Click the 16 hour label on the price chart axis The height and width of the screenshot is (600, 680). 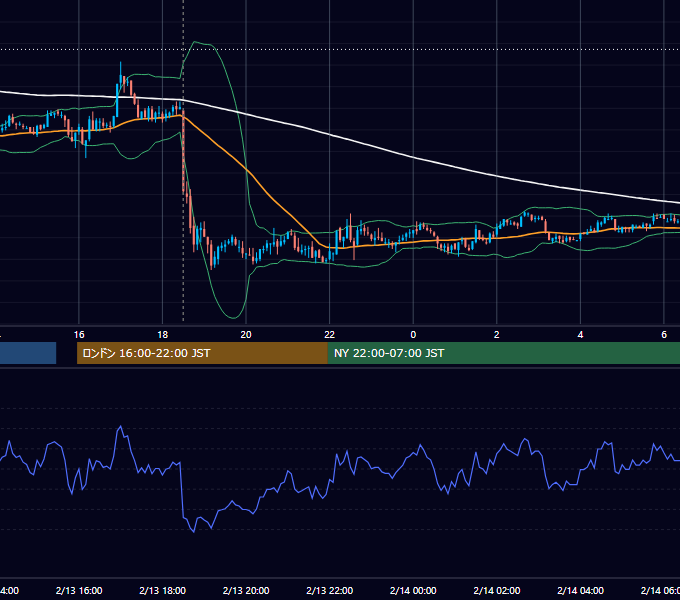coord(79,335)
